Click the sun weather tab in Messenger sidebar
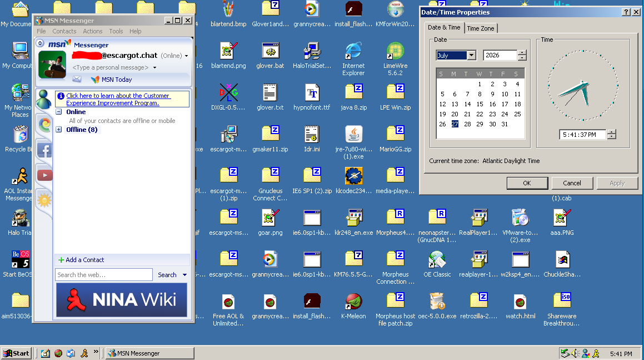Image resolution: width=644 pixels, height=360 pixels. pos(44,200)
